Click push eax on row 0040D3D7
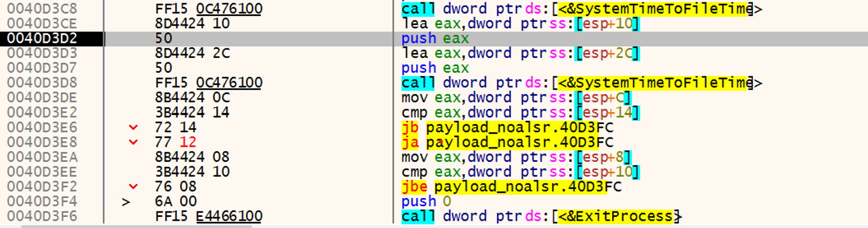This screenshot has width=868, height=228. pos(435,68)
